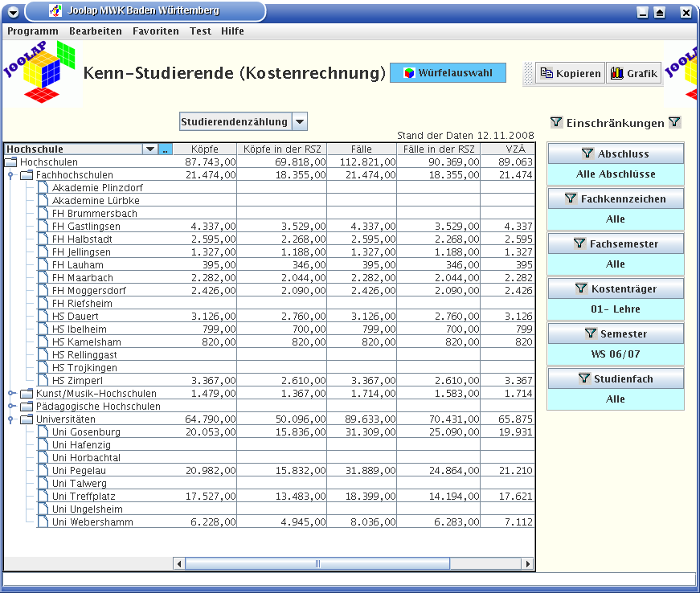Expand the Kunst/Musik-Hochschulen node
This screenshot has height=593, width=700.
11,394
